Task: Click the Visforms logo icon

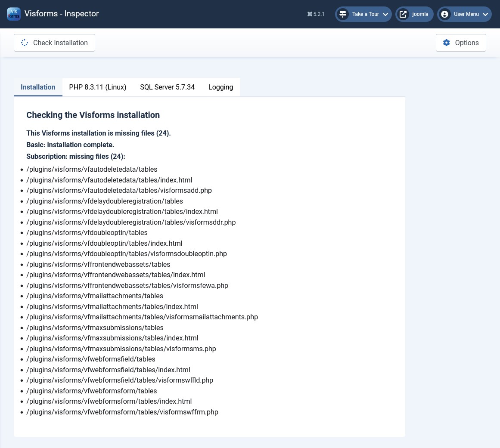Action: [x=14, y=14]
